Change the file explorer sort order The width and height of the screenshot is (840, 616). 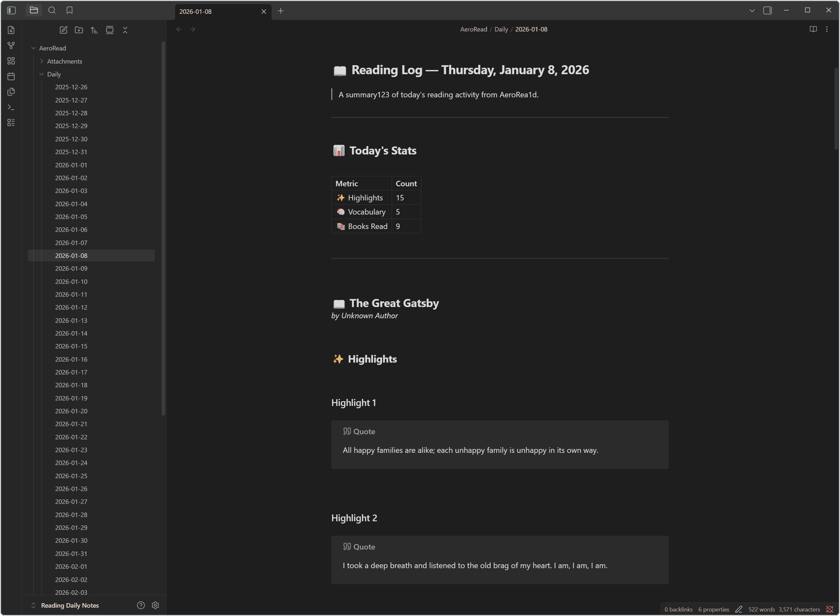(94, 30)
